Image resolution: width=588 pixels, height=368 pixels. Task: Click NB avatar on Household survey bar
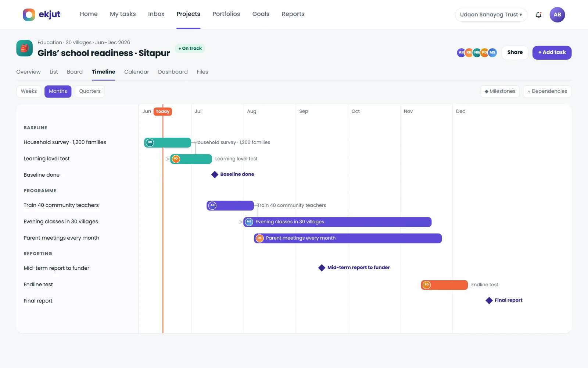click(150, 142)
